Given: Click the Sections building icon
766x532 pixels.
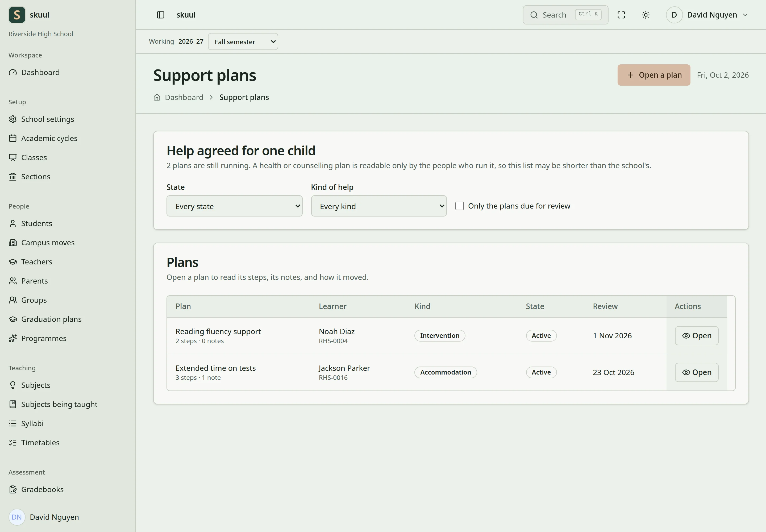Looking at the screenshot, I should [13, 177].
